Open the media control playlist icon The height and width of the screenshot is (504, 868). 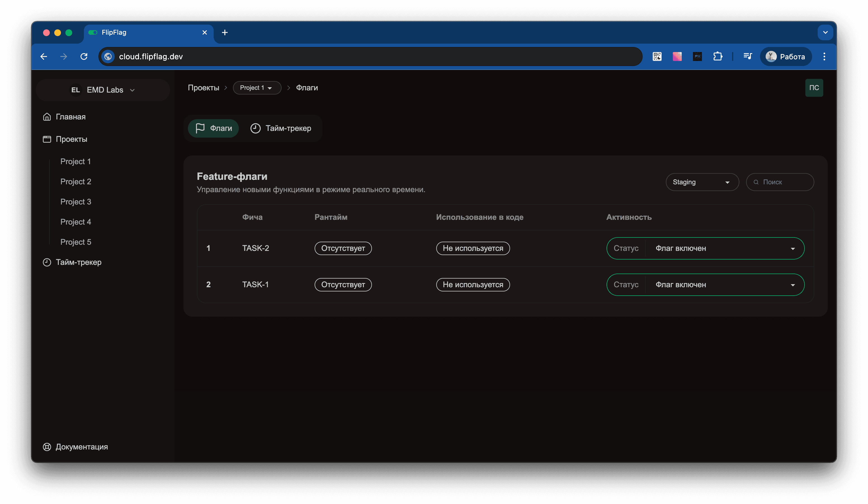[x=747, y=56]
